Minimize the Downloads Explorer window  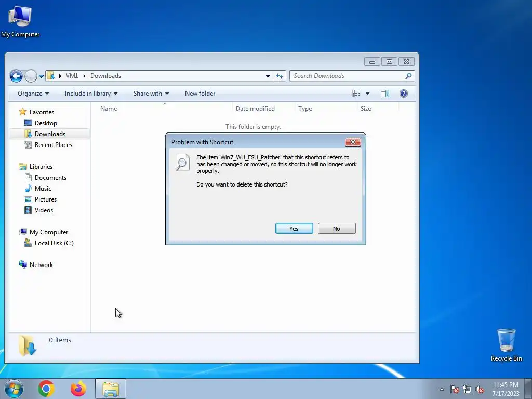(x=372, y=61)
